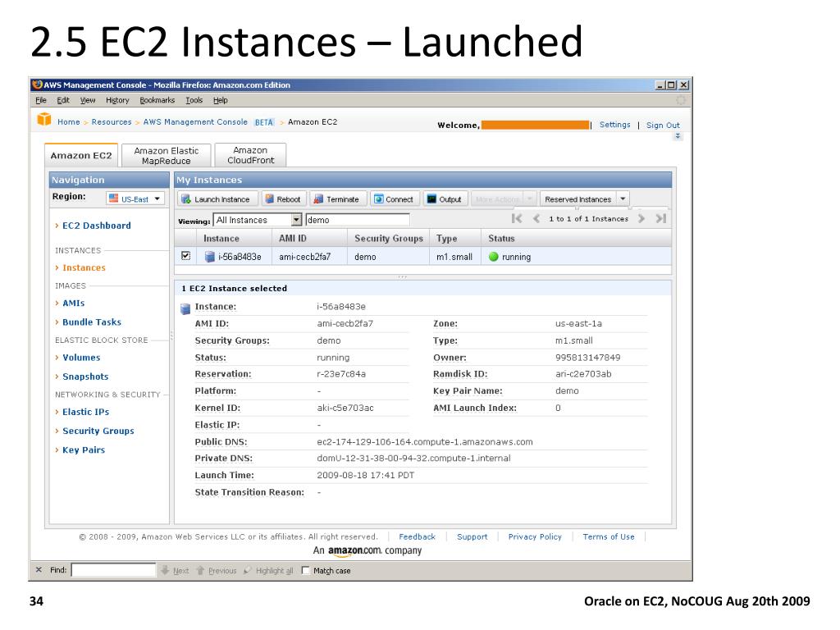Click the Highlight all button
Image resolution: width=840 pixels, height=630 pixels.
click(x=268, y=571)
